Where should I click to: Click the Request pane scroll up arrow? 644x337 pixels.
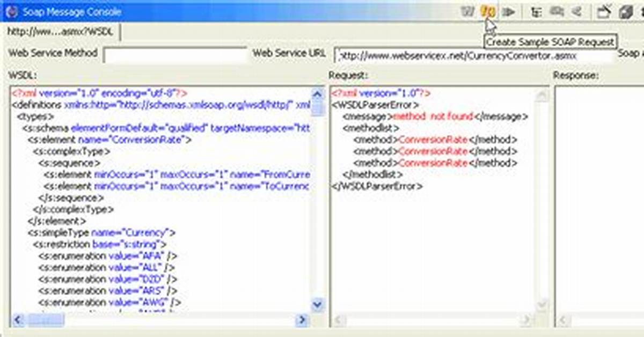click(x=543, y=94)
